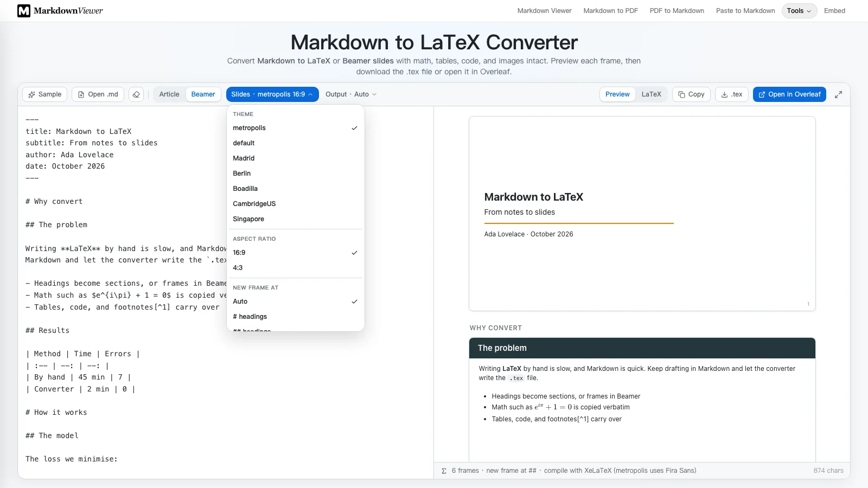Set new frame at Auto
Image resolution: width=868 pixels, height=488 pixels.
click(295, 301)
